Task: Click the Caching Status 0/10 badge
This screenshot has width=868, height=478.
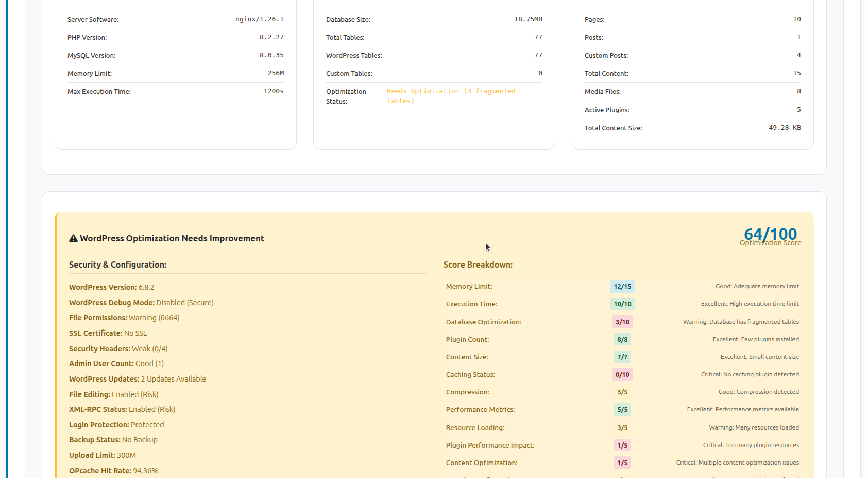Action: 622,375
